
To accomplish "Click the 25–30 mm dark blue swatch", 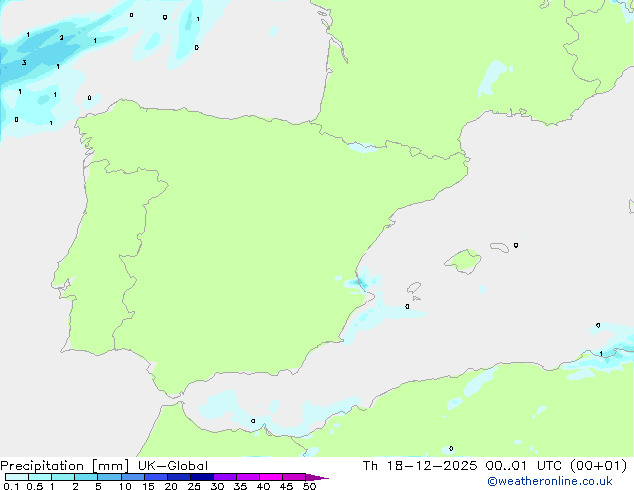I will tap(202, 477).
